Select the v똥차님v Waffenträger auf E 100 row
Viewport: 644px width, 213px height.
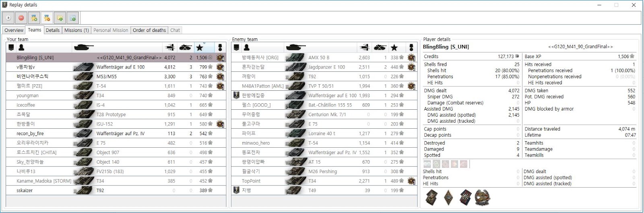coord(116,67)
